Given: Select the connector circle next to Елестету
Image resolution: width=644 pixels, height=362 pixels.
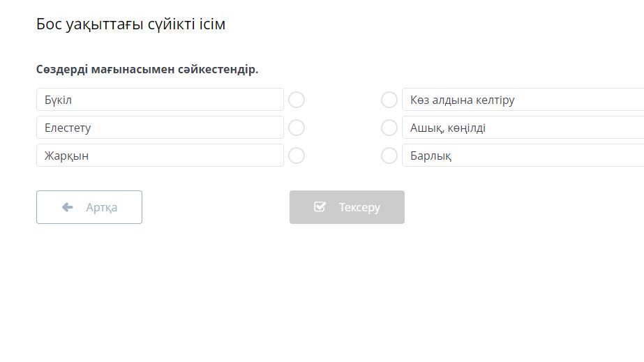Looking at the screenshot, I should click(x=297, y=128).
